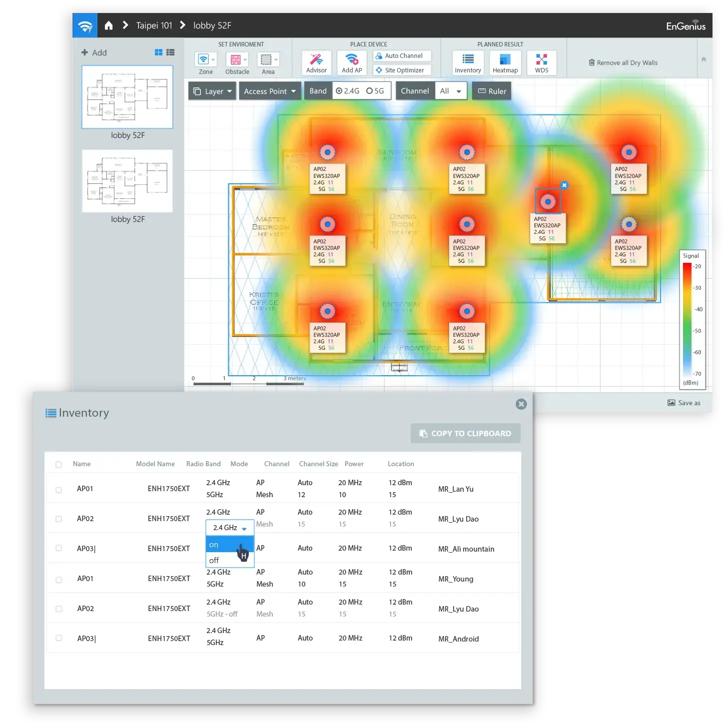Collapse the toolbar with the chevron
Viewport: 728px width, 723px height.
click(704, 59)
